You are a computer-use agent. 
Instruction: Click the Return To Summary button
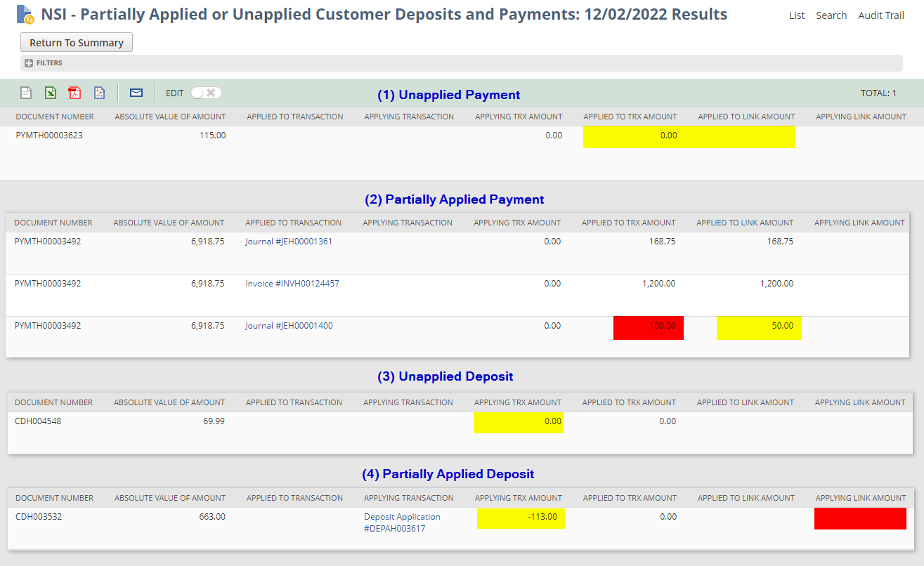click(77, 43)
